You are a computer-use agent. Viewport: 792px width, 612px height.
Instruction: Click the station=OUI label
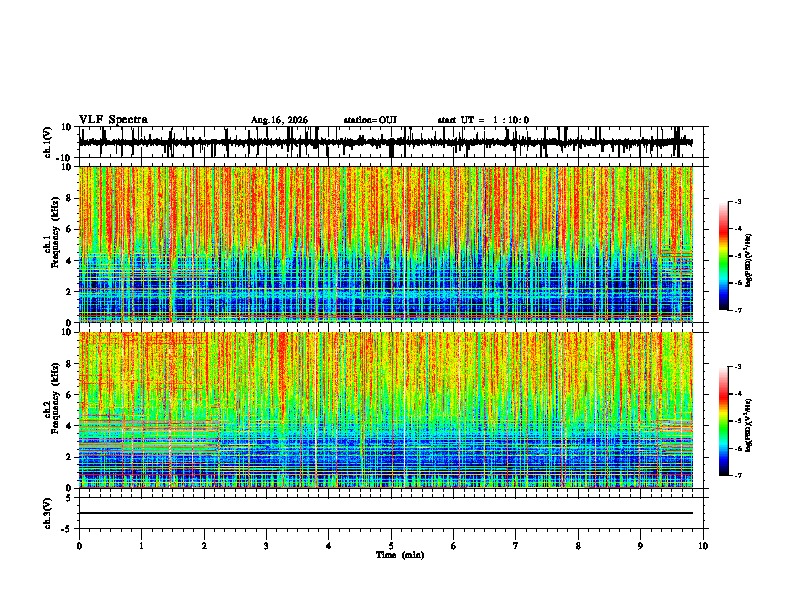pos(370,120)
